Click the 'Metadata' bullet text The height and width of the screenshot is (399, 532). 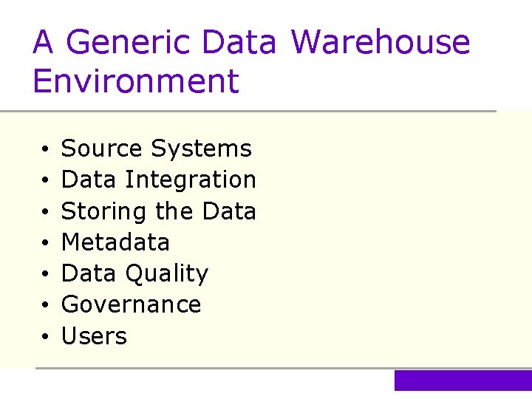(x=115, y=242)
